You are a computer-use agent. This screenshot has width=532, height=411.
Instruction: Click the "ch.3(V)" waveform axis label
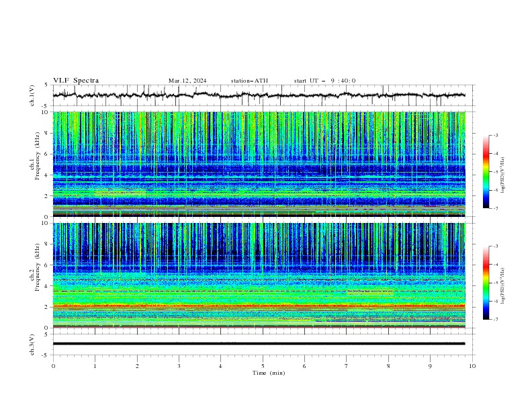coord(32,345)
